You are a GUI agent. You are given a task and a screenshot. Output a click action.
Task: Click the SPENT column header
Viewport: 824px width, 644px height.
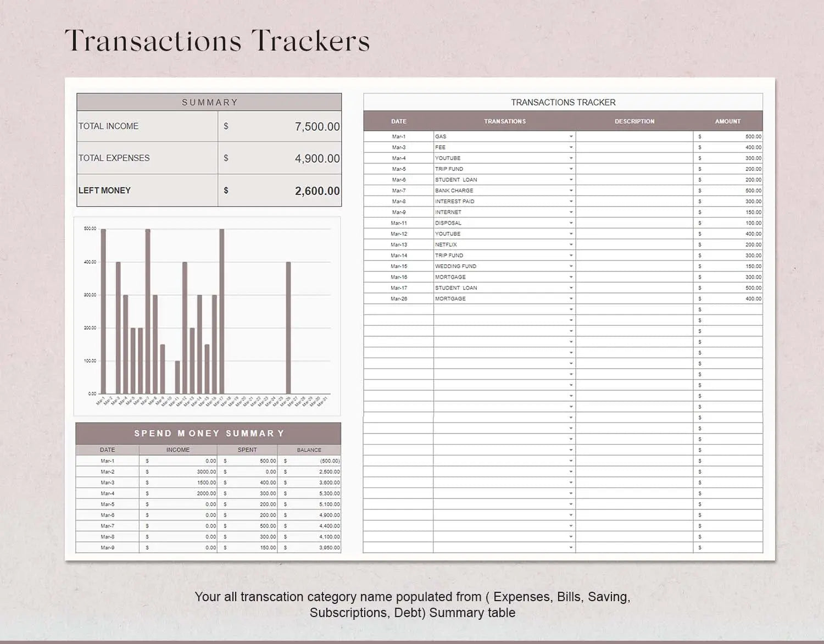pos(247,450)
